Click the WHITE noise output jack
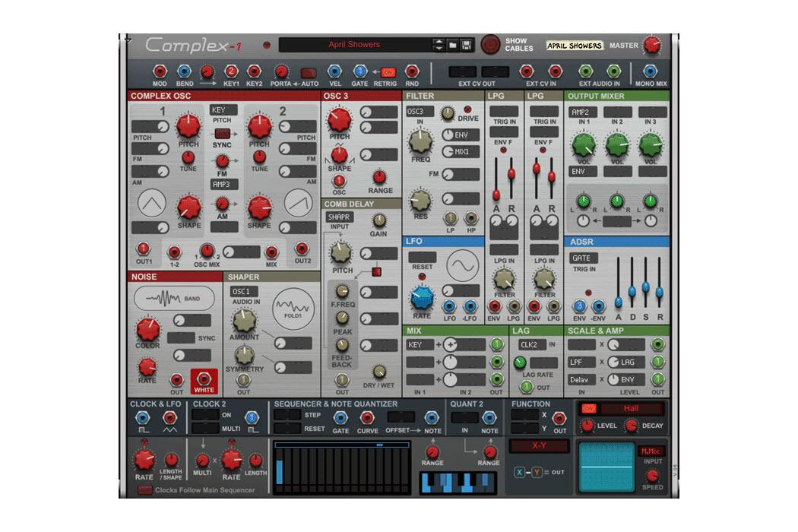798x532 pixels. 204,378
